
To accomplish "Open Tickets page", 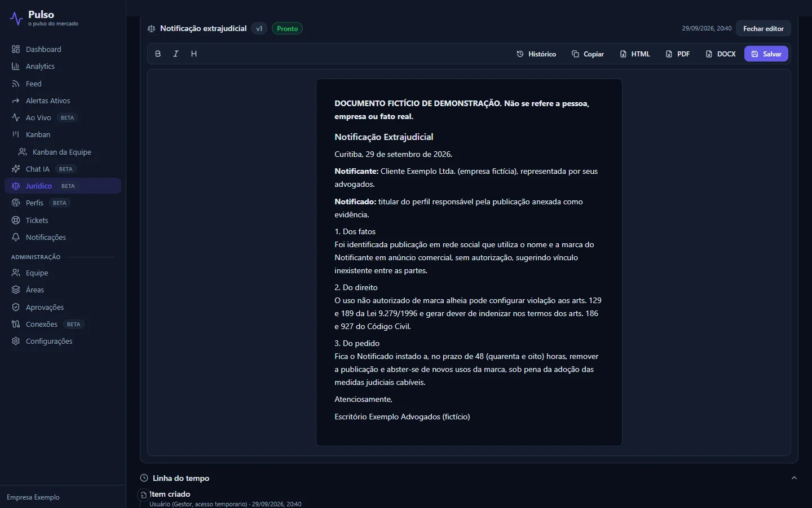I will (x=63, y=220).
